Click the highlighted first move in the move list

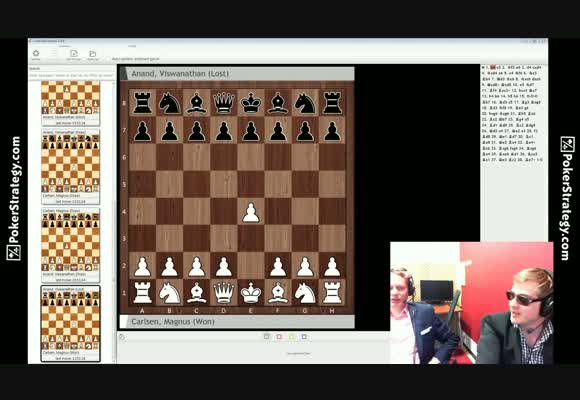pos(493,67)
